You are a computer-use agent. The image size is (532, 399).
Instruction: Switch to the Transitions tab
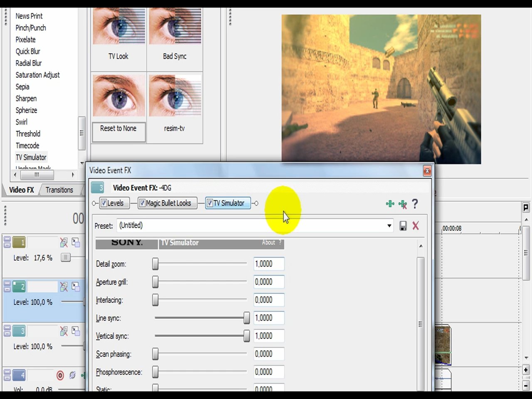click(59, 190)
